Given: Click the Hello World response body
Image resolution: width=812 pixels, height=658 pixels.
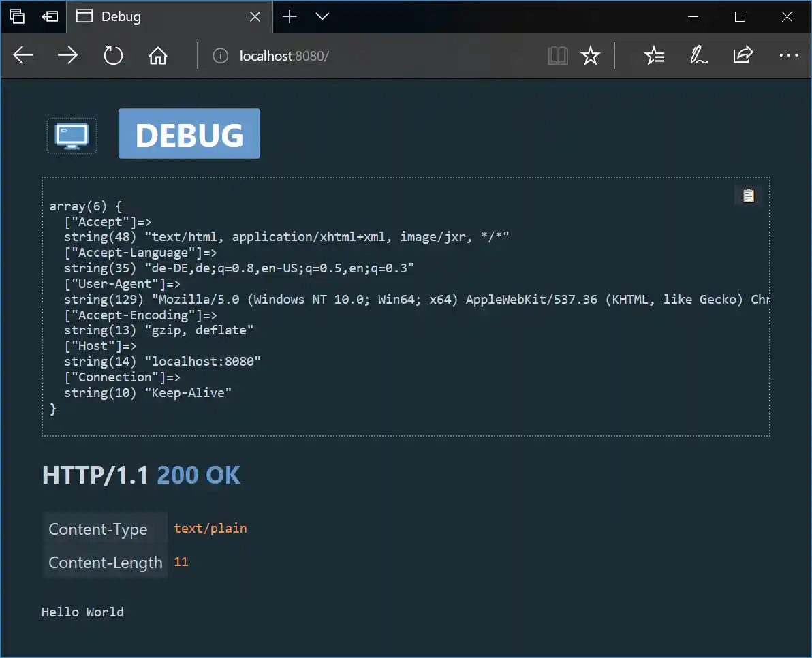Looking at the screenshot, I should click(x=82, y=612).
